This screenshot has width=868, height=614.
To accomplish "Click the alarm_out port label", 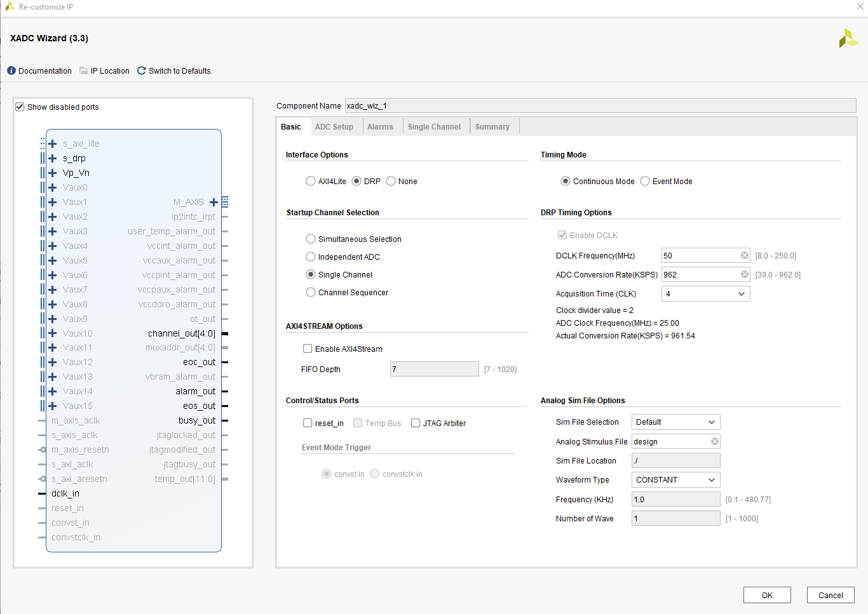I will [x=196, y=391].
